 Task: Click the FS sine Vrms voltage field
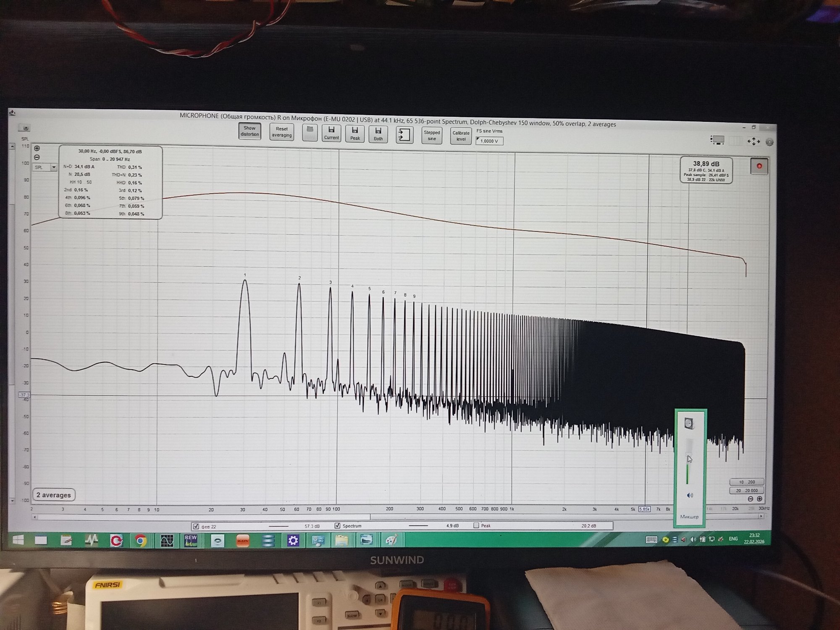pyautogui.click(x=489, y=141)
